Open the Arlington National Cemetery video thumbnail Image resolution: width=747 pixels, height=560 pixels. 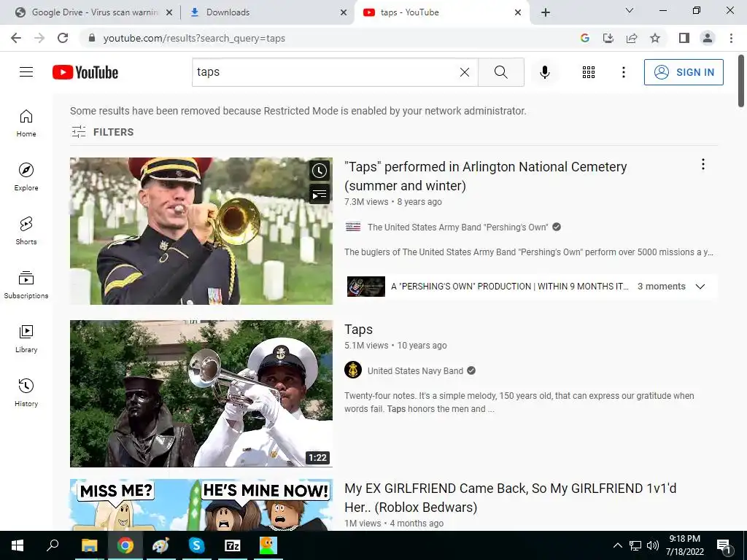[201, 231]
